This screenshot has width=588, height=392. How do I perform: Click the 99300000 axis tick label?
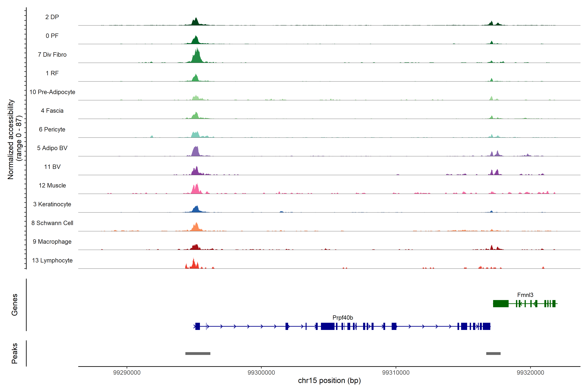pyautogui.click(x=261, y=373)
